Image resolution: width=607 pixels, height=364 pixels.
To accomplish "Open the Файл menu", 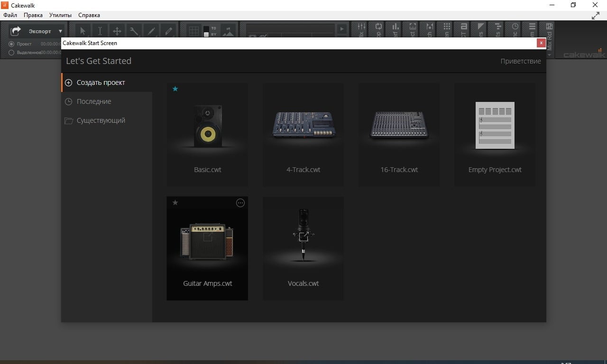I will click(x=10, y=15).
